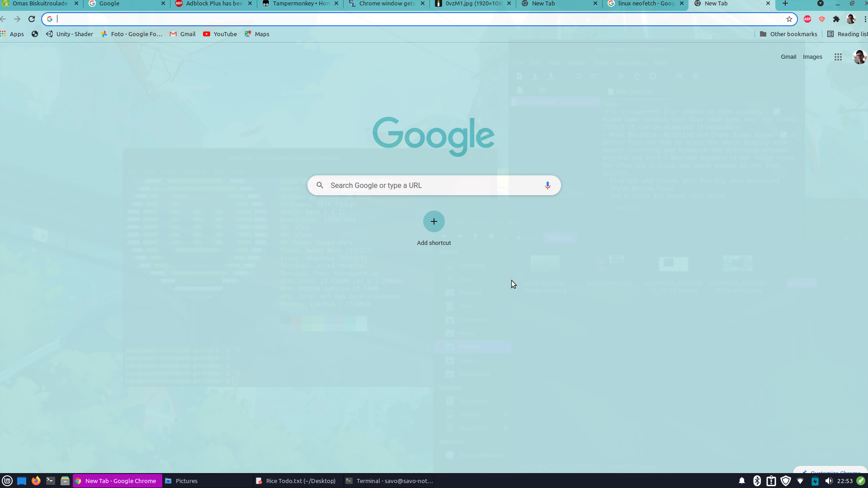
Task: Focus the address bar
Action: pos(420,19)
